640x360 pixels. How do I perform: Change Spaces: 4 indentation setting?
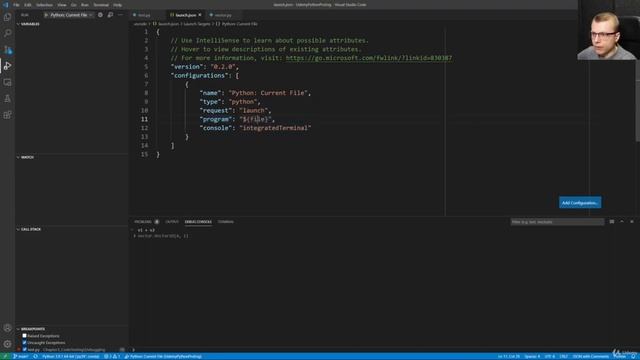click(x=532, y=356)
